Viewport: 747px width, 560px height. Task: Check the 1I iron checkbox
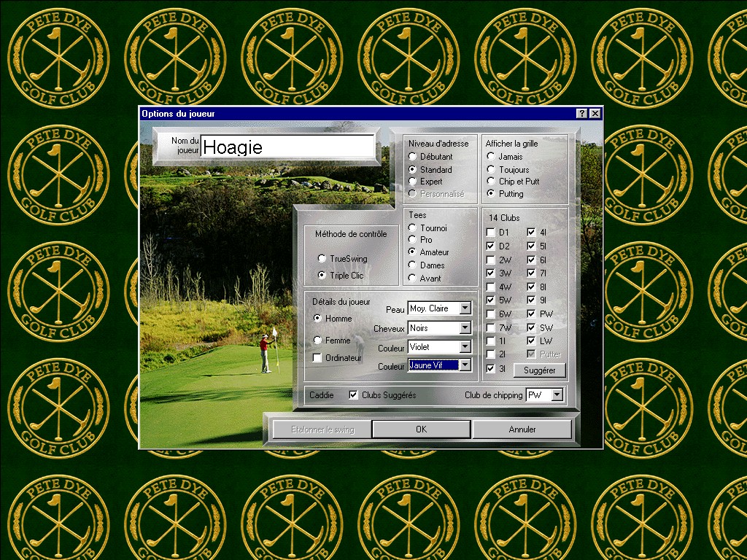coord(491,341)
